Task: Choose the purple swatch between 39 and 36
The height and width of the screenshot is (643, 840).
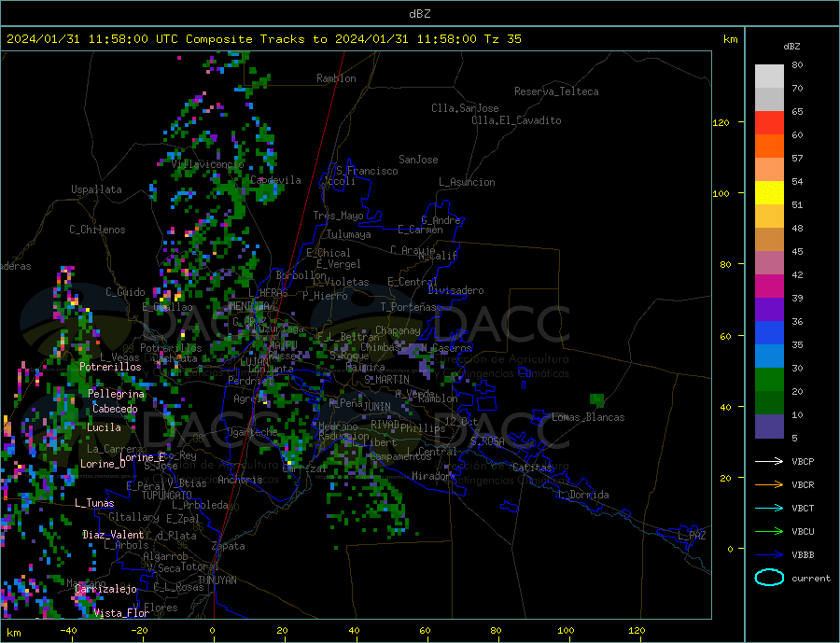Action: [x=769, y=310]
